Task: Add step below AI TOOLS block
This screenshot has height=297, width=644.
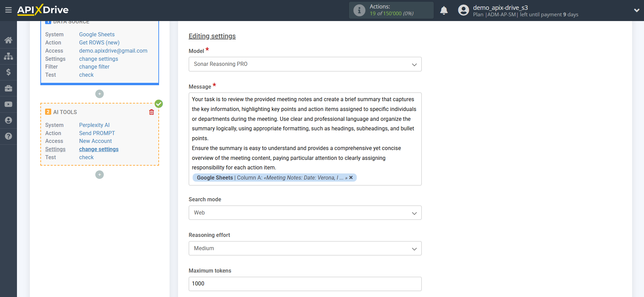Action: [99, 174]
